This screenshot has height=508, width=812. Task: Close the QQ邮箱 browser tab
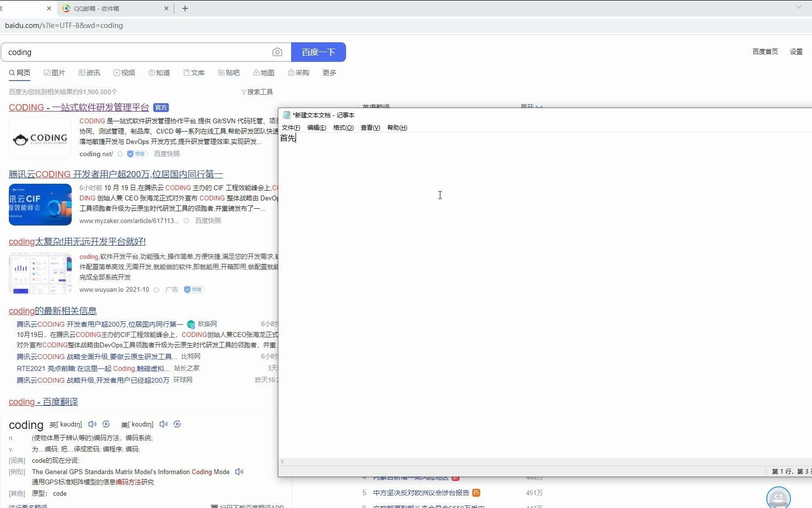click(166, 8)
